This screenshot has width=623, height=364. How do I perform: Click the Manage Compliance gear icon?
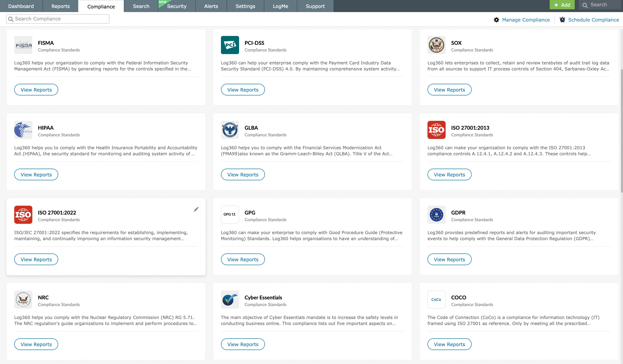tap(496, 20)
